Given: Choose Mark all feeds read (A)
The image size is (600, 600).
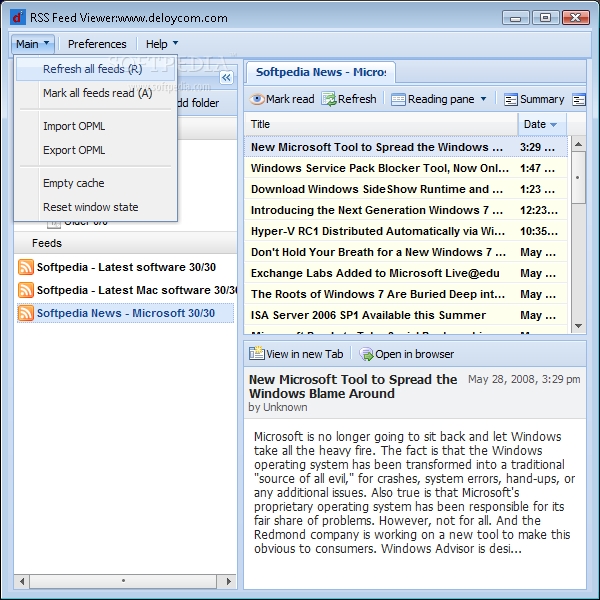Looking at the screenshot, I should 95,93.
